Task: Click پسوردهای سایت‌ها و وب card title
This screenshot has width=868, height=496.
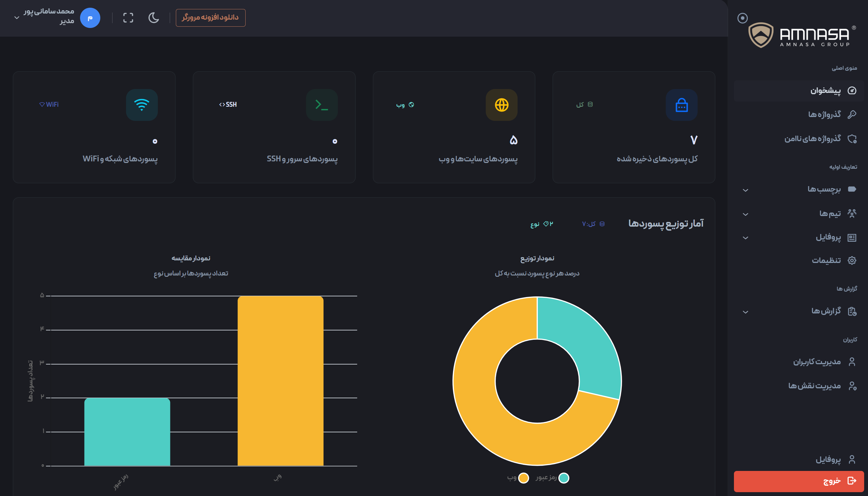Action: point(478,159)
